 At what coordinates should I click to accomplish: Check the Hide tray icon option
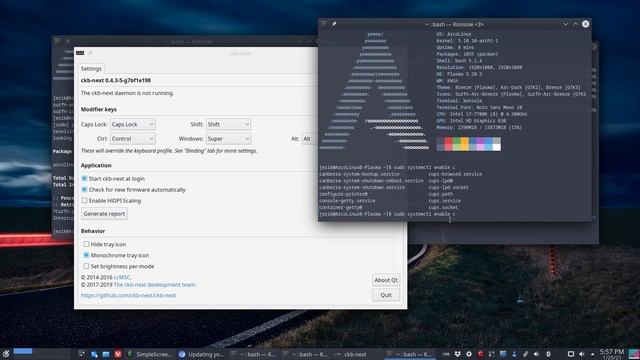(86, 244)
